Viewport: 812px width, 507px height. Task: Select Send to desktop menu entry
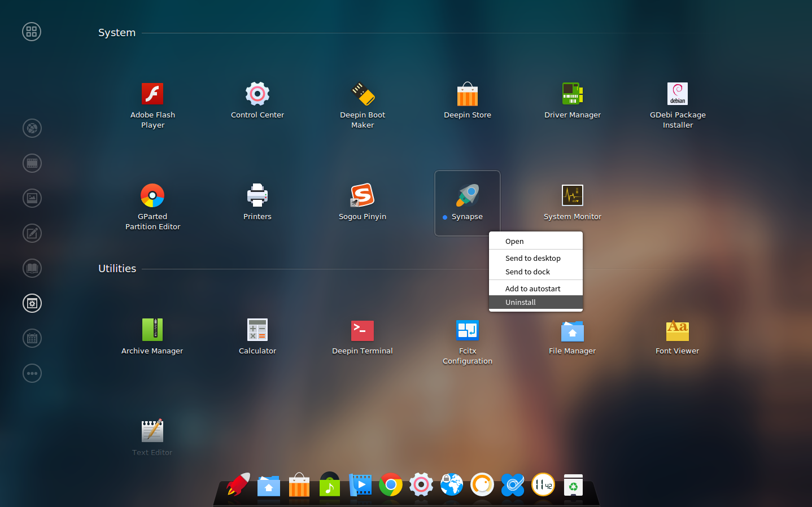click(536, 258)
